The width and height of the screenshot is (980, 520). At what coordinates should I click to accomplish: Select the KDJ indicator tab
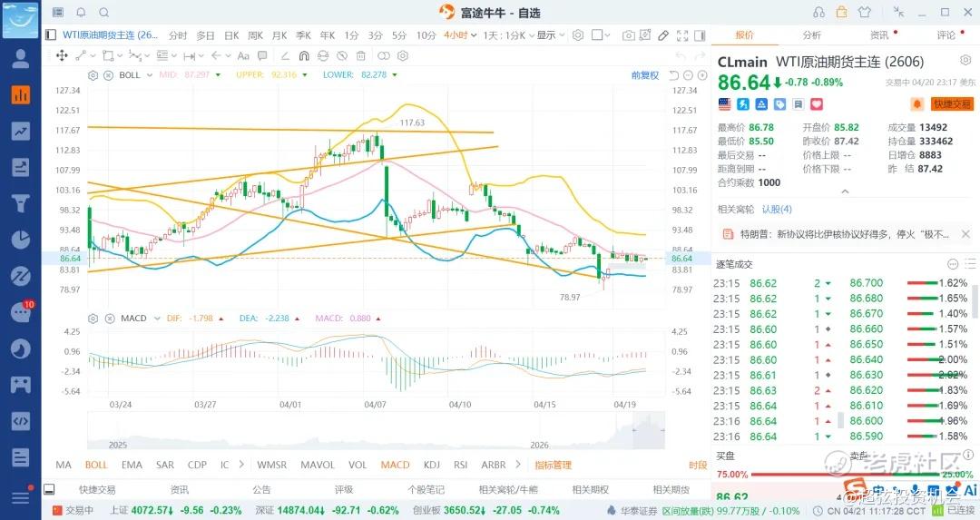point(432,465)
